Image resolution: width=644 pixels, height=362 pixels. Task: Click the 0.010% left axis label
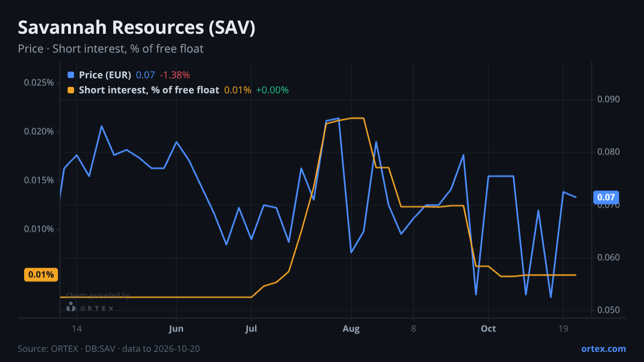(39, 229)
